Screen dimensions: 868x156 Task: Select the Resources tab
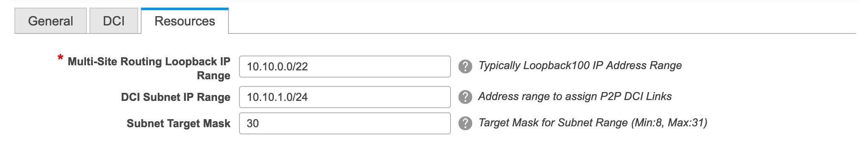(185, 21)
